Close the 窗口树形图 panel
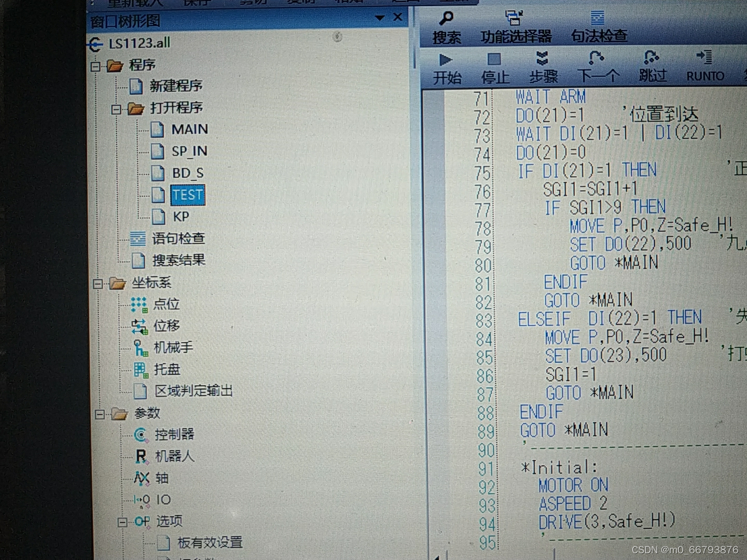This screenshot has height=560, width=747. tap(398, 17)
